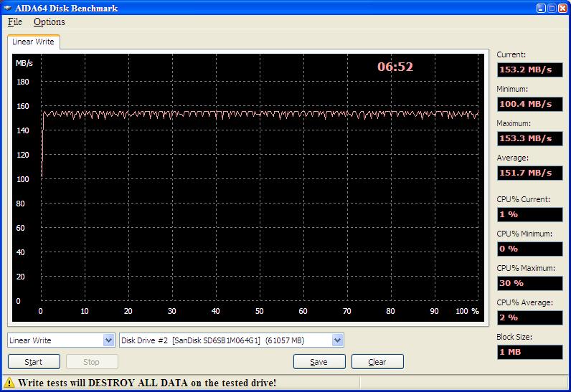The height and width of the screenshot is (392, 571).
Task: Minimize the AIDA64 Disk Benchmark window
Action: click(541, 8)
